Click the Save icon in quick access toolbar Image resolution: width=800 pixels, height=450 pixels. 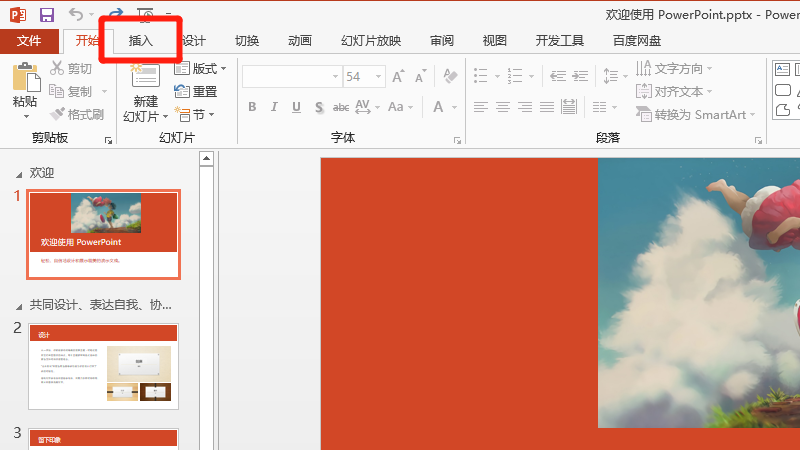[x=46, y=15]
